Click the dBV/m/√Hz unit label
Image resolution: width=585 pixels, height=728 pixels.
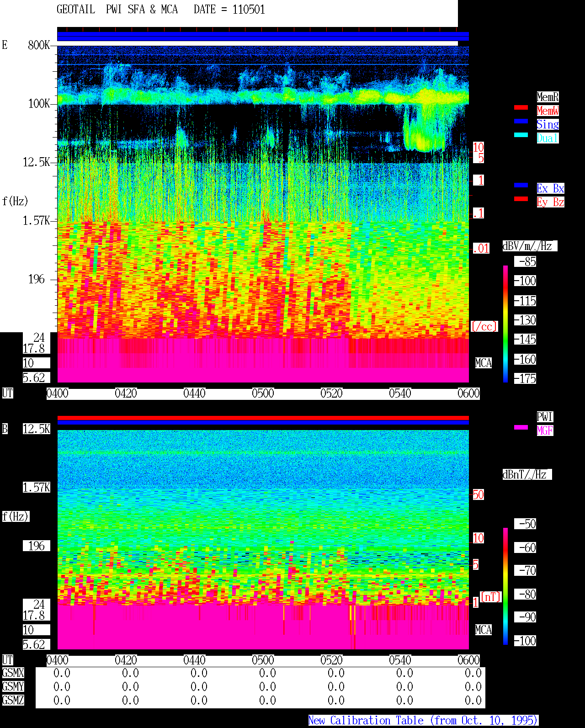tap(530, 246)
